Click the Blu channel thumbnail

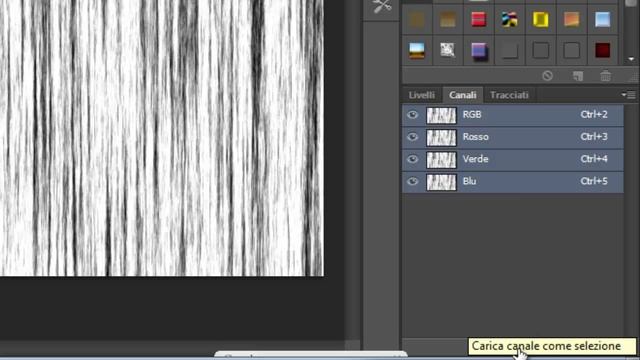(441, 182)
